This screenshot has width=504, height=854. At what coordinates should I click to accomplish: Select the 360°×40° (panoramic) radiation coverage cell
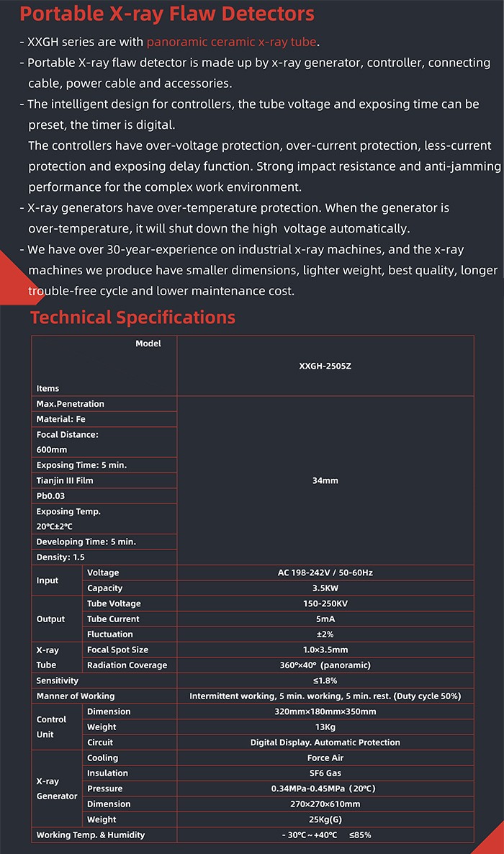(x=325, y=665)
